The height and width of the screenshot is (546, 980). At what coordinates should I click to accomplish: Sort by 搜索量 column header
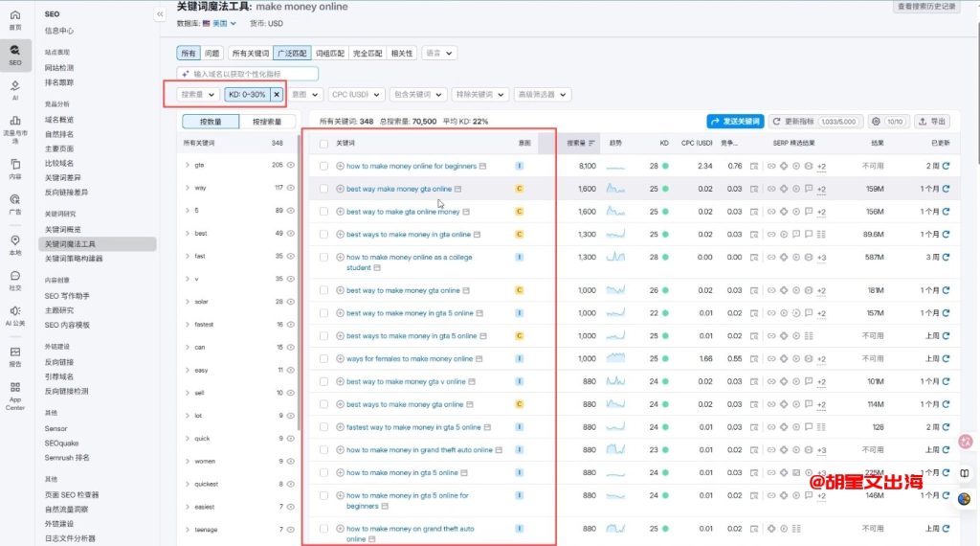[581, 144]
